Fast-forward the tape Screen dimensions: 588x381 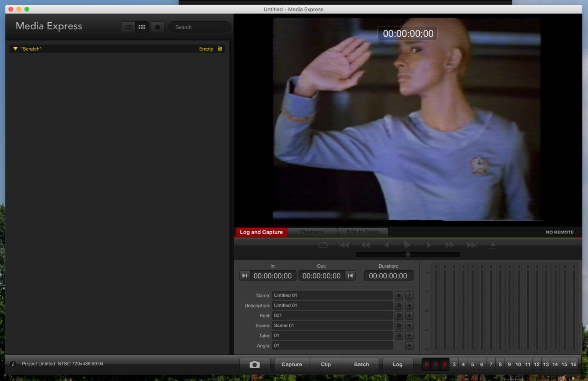(x=450, y=245)
